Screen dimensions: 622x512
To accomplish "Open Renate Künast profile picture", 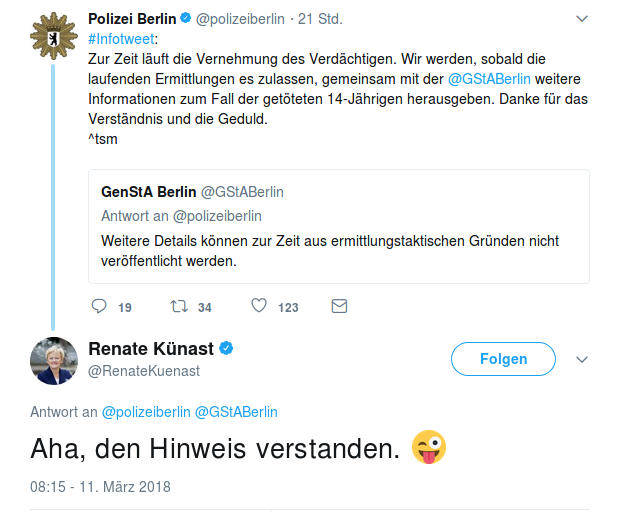I will 54,361.
